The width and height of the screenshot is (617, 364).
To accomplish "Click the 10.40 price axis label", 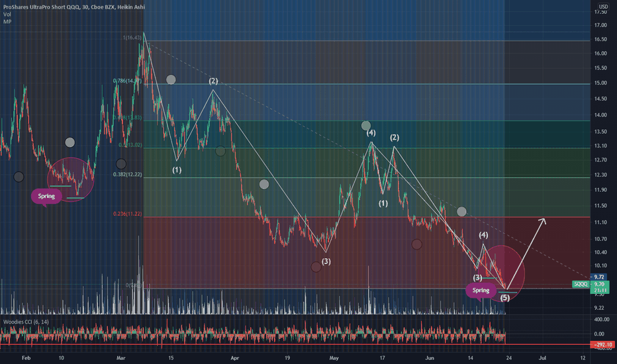I will (600, 252).
